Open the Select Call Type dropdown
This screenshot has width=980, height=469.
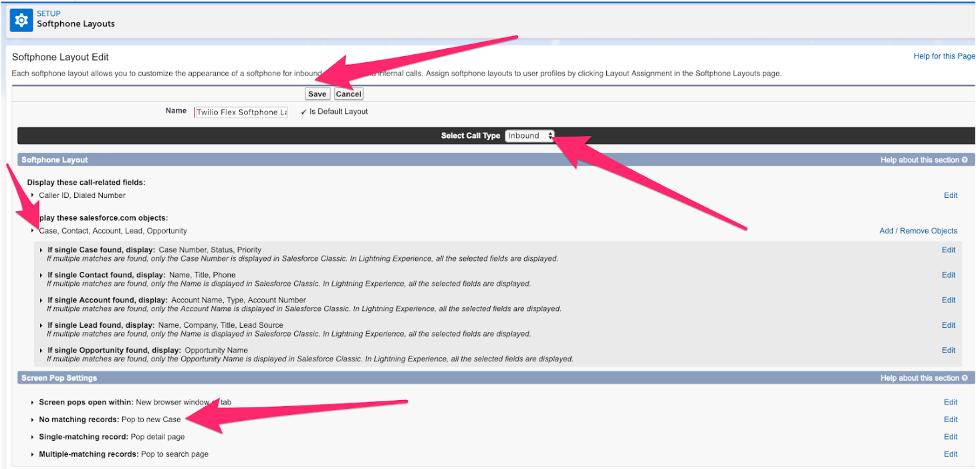(x=529, y=135)
